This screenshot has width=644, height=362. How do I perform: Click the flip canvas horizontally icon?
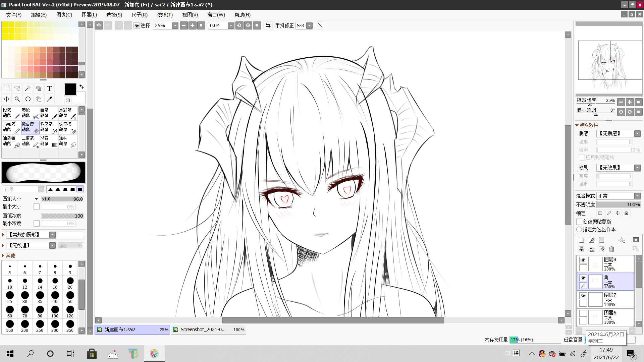click(268, 25)
